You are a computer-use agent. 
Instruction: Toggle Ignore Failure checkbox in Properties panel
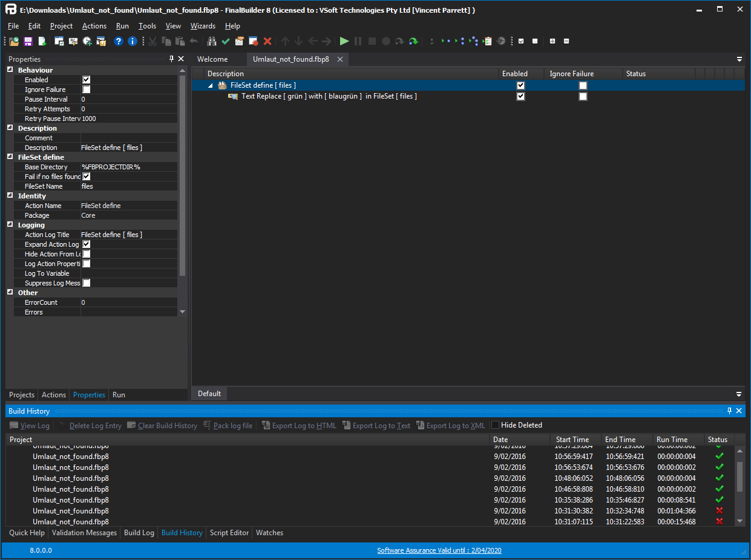tap(86, 90)
